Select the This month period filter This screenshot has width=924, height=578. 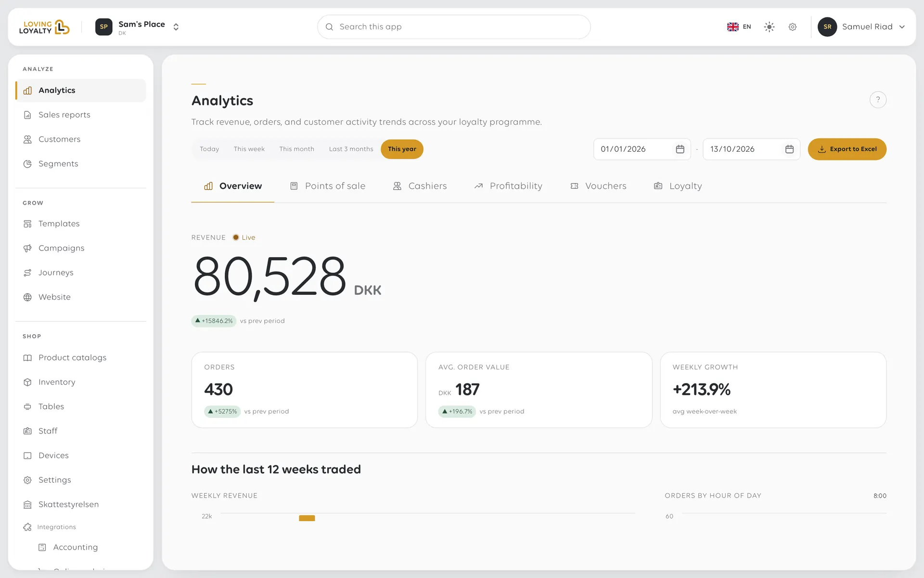(296, 149)
